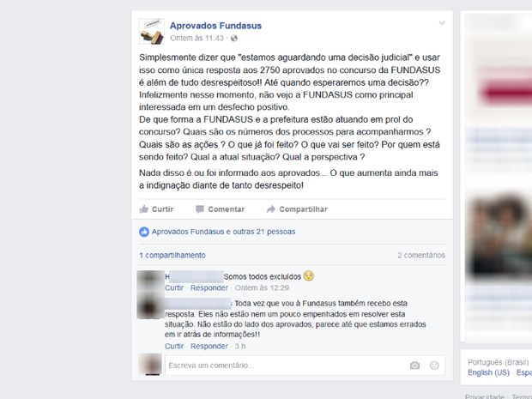Attach photo using camera icon in comment box
This screenshot has height=399, width=532.
pyautogui.click(x=414, y=366)
